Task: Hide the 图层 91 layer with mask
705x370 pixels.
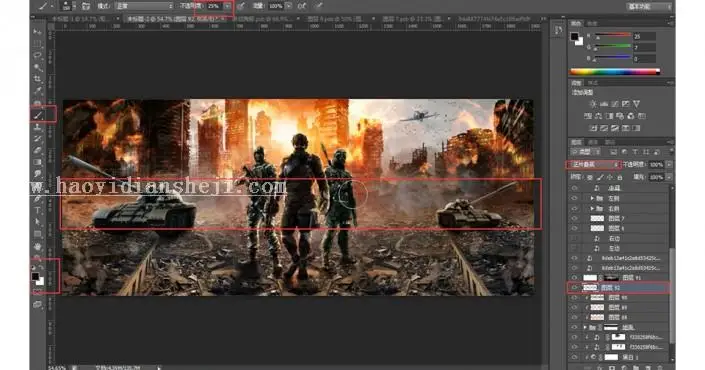Action: pos(574,278)
